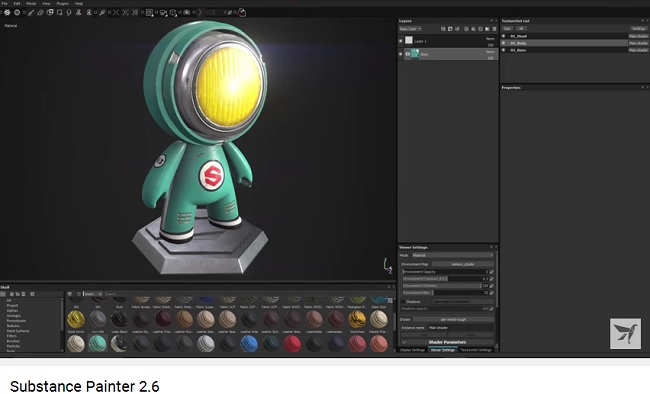650x394 pixels.
Task: Enable the Shadows checkbox
Action: tap(403, 302)
